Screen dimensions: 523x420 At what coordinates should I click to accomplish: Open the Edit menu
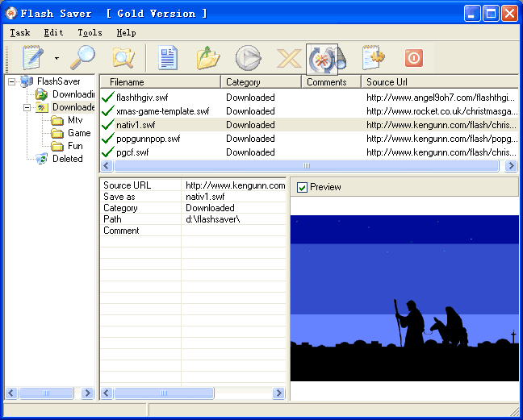(x=53, y=32)
